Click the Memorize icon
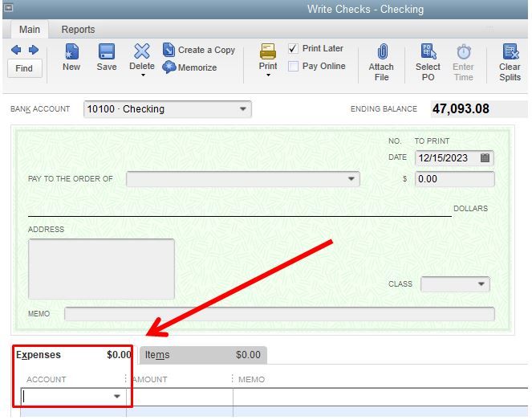The image size is (532, 420). point(169,67)
